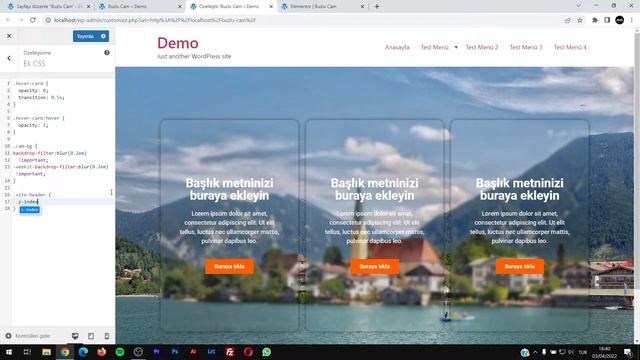Toggle the browser side panel icon

607,20
